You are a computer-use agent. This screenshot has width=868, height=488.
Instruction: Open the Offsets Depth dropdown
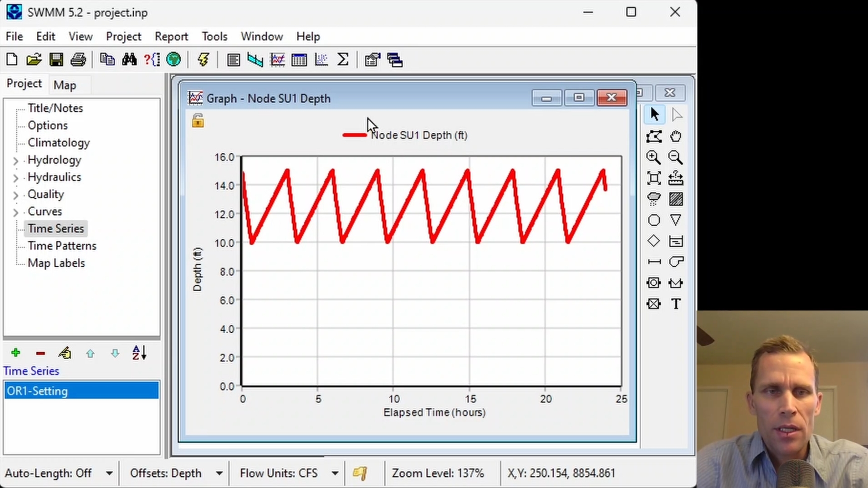coord(219,473)
